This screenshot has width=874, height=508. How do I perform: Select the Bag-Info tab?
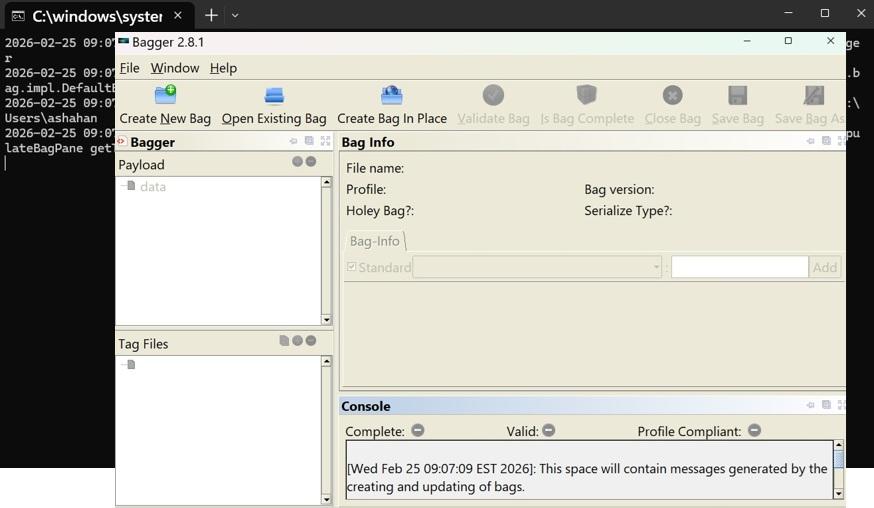click(x=375, y=241)
